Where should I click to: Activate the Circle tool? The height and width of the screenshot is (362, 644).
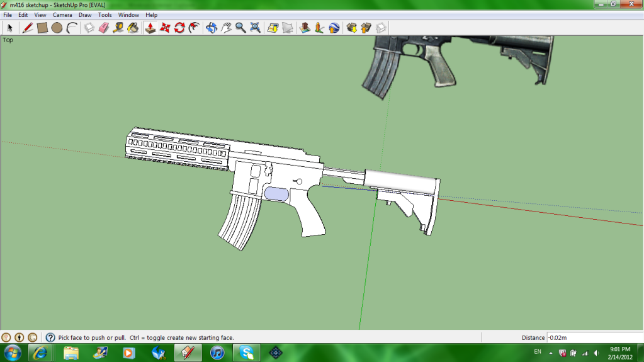[57, 28]
